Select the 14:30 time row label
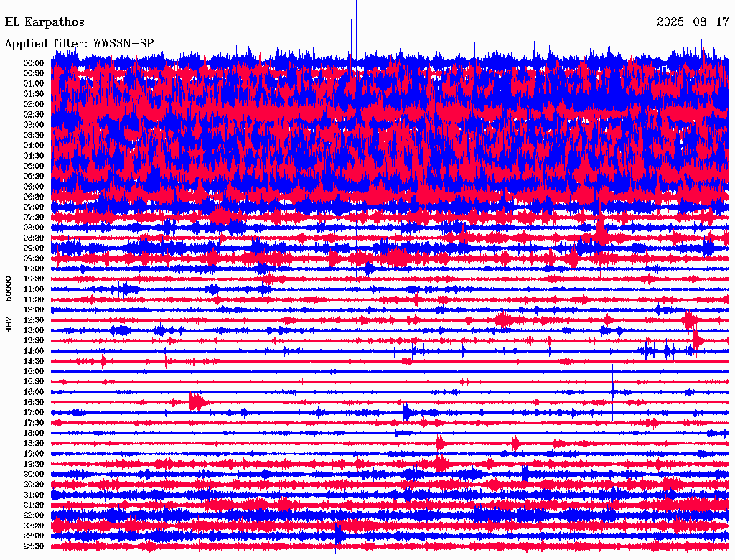Image resolution: width=735 pixels, height=560 pixels. click(34, 361)
